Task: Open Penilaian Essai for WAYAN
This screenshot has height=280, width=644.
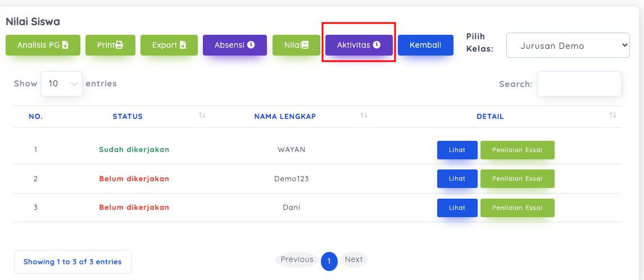Action: [517, 150]
